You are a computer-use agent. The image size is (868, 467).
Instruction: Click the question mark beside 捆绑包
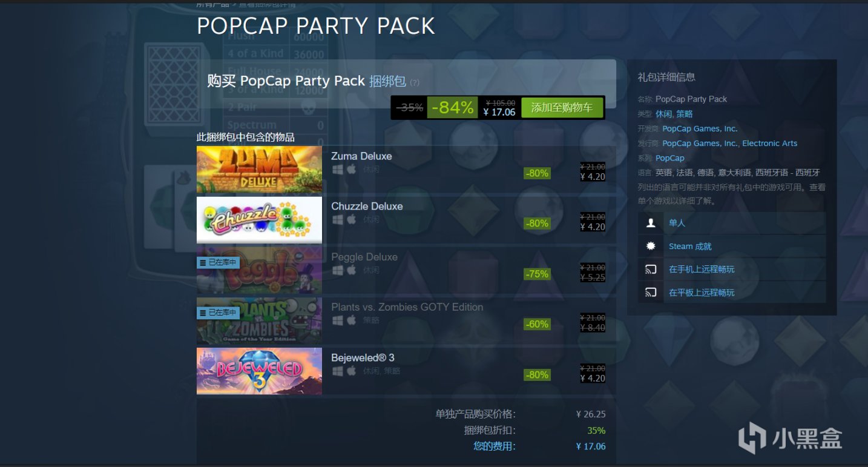(x=415, y=83)
